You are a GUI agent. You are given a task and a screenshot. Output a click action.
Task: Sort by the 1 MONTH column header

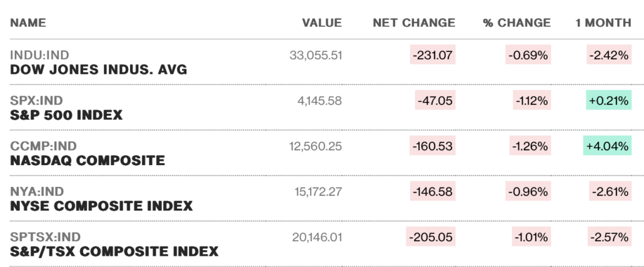click(603, 23)
